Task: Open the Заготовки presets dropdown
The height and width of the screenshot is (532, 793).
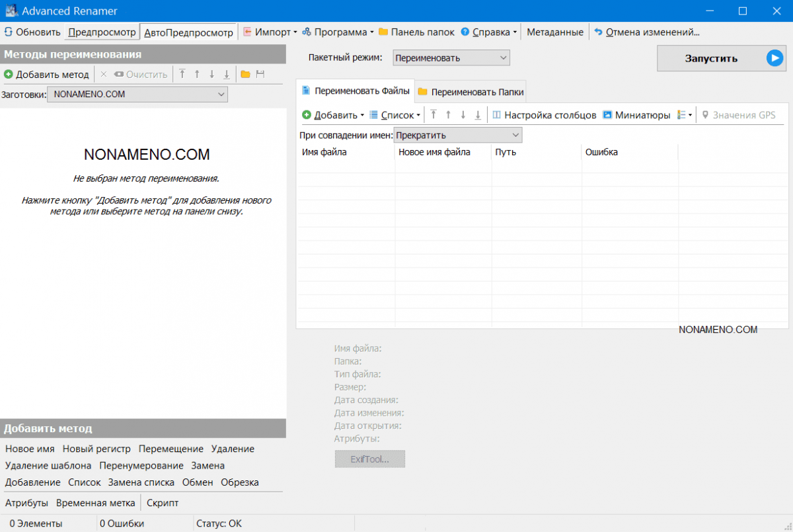Action: 137,95
